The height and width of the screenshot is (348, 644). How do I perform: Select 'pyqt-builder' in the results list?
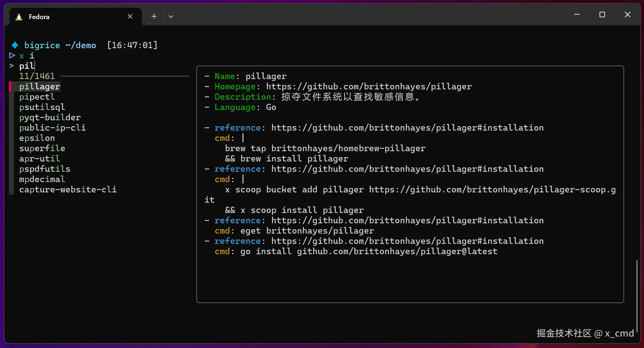coord(50,117)
